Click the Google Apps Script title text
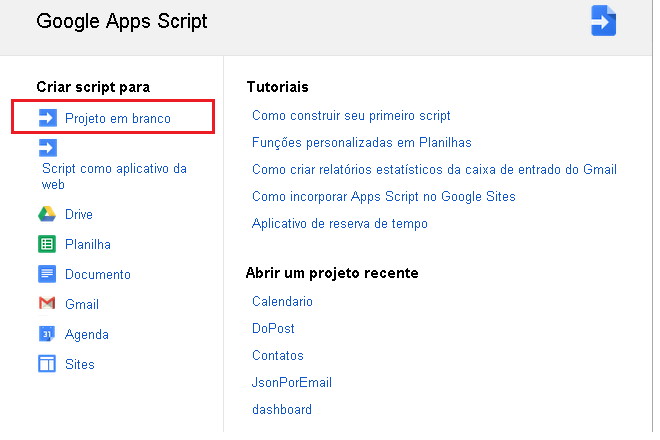This screenshot has width=660, height=440. coord(122,22)
